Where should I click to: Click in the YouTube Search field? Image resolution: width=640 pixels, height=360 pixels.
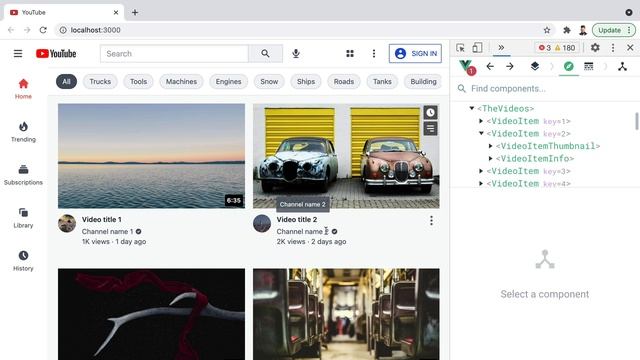point(174,53)
